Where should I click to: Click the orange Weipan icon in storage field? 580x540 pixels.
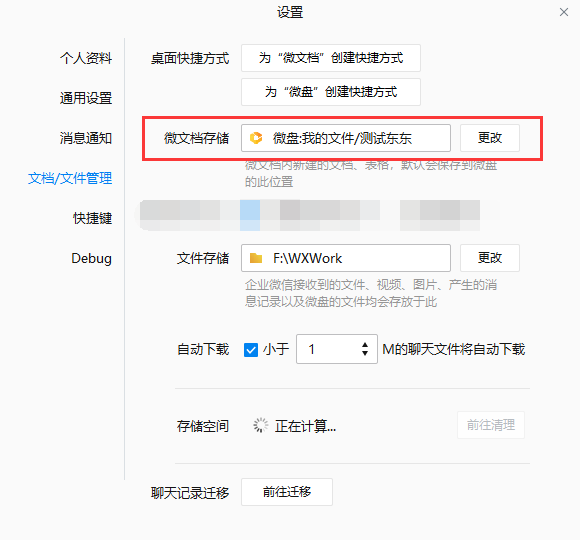click(256, 138)
